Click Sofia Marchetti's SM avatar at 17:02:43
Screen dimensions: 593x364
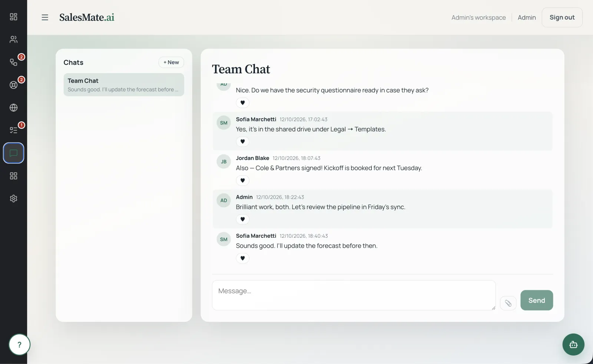(223, 123)
